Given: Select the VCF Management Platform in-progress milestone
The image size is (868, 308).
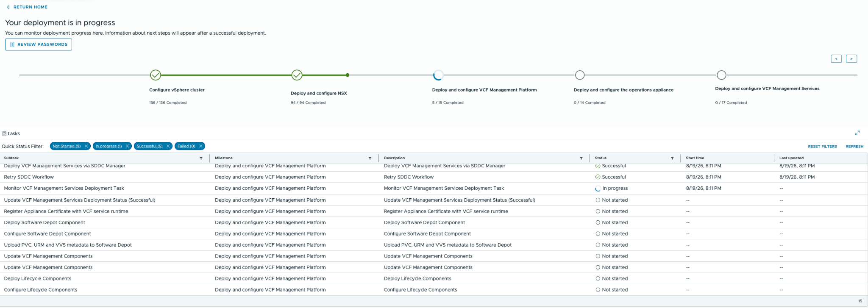Looking at the screenshot, I should [438, 75].
